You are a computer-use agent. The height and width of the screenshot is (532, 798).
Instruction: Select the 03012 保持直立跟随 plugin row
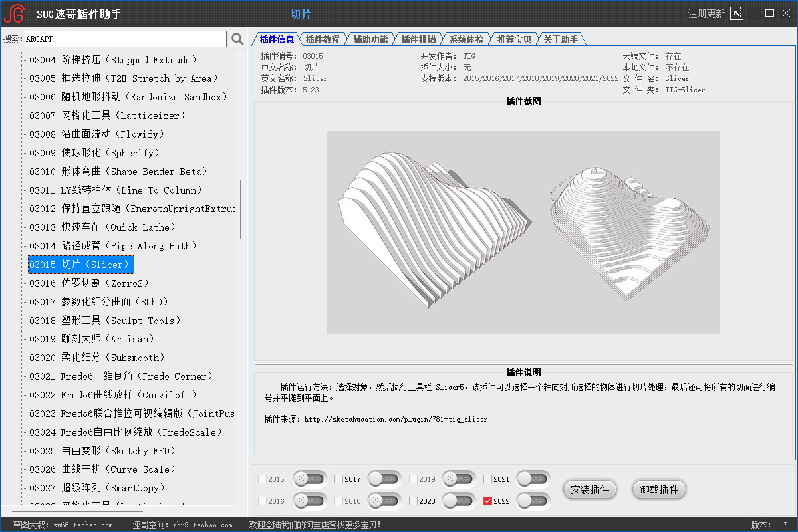click(132, 209)
